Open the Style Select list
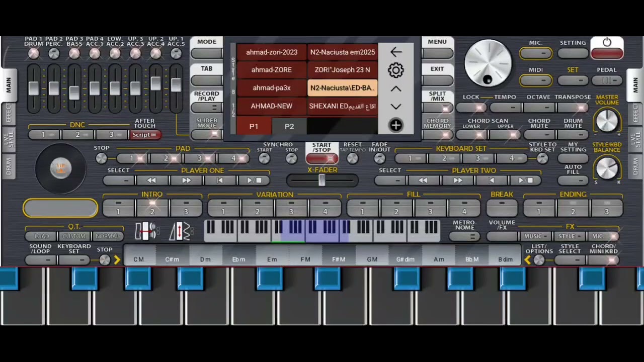 tap(570, 260)
